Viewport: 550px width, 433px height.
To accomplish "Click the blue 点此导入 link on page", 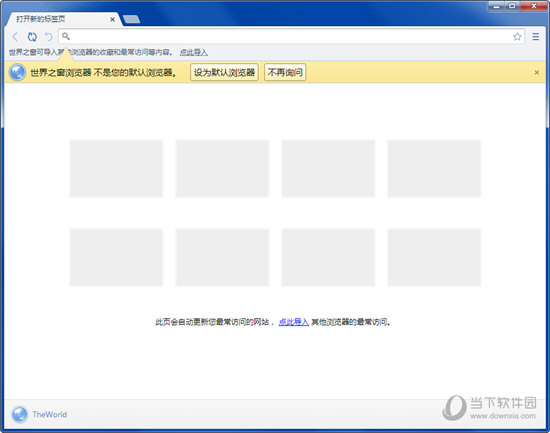I will point(294,322).
